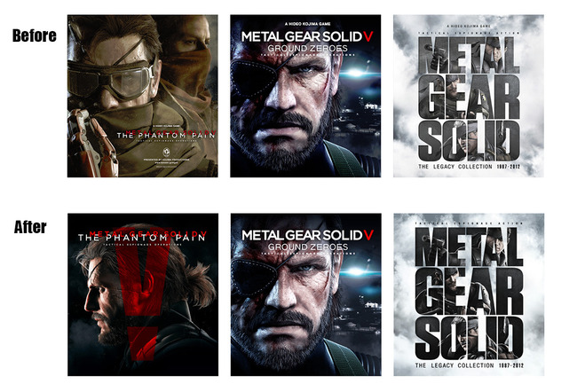Click the goggles on the Before Phantom Pain cover
Screen dimensions: 577x392
(x=110, y=81)
